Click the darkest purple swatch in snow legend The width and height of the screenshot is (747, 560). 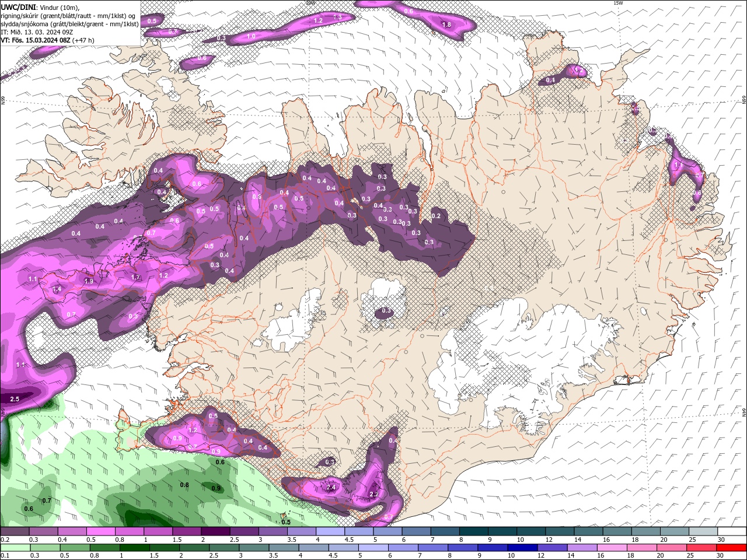[215, 531]
